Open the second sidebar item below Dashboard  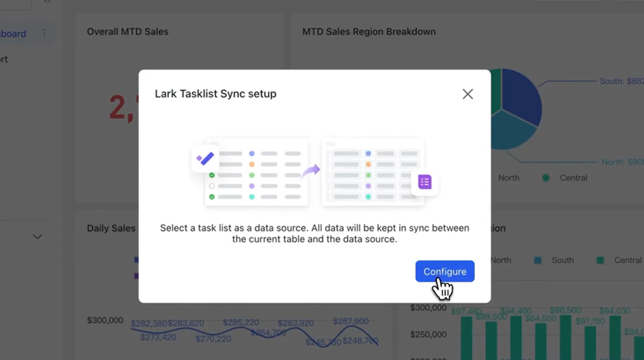tap(4, 59)
